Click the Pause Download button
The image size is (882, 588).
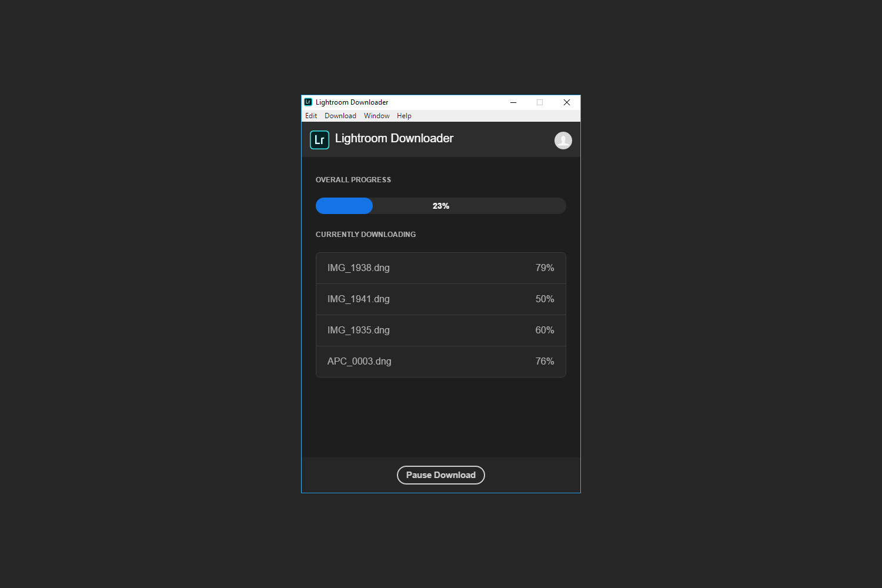pyautogui.click(x=440, y=475)
